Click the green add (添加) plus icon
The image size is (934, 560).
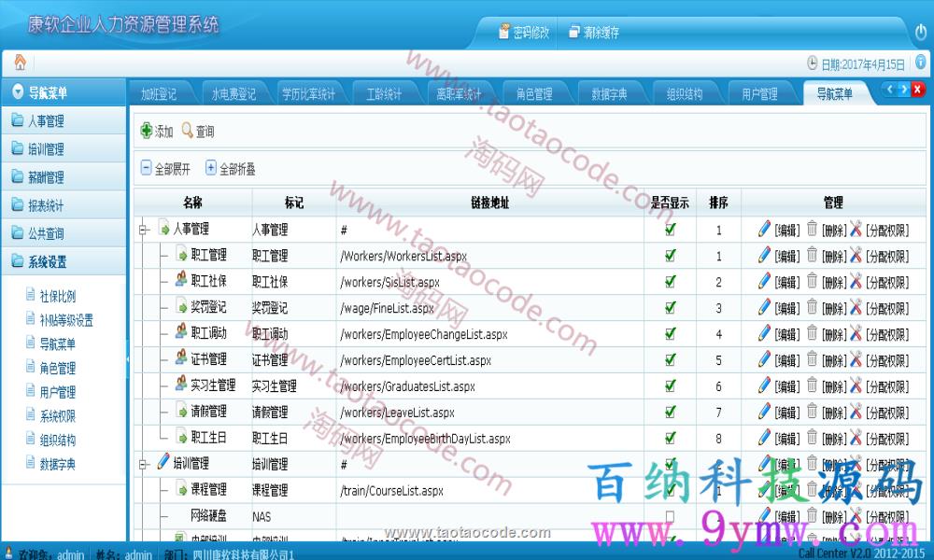[146, 132]
